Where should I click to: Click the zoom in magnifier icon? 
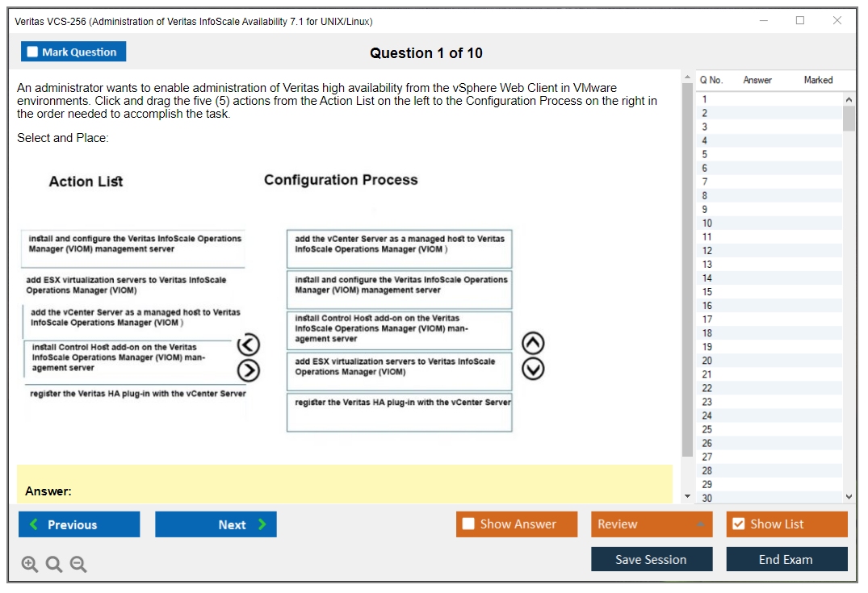30,564
